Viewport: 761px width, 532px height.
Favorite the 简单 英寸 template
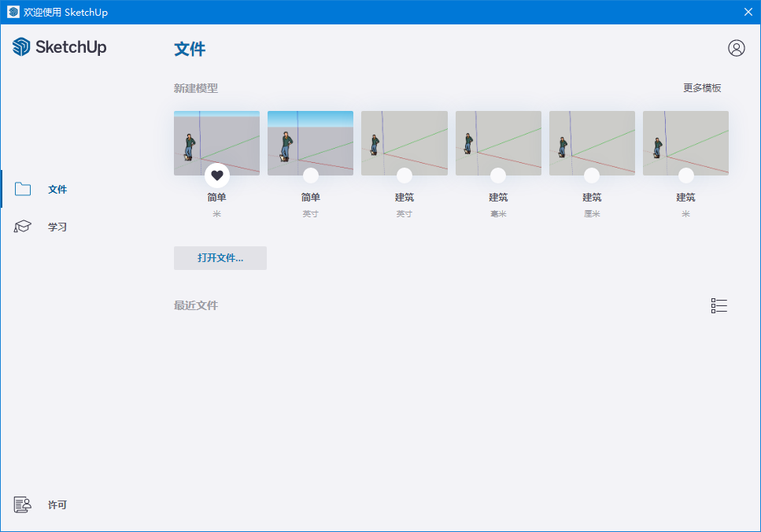coord(310,175)
